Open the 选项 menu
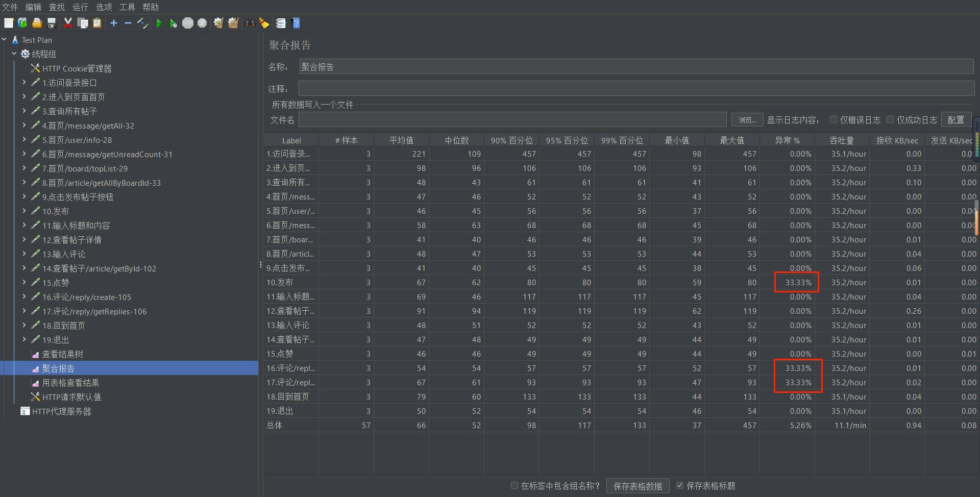 point(104,7)
